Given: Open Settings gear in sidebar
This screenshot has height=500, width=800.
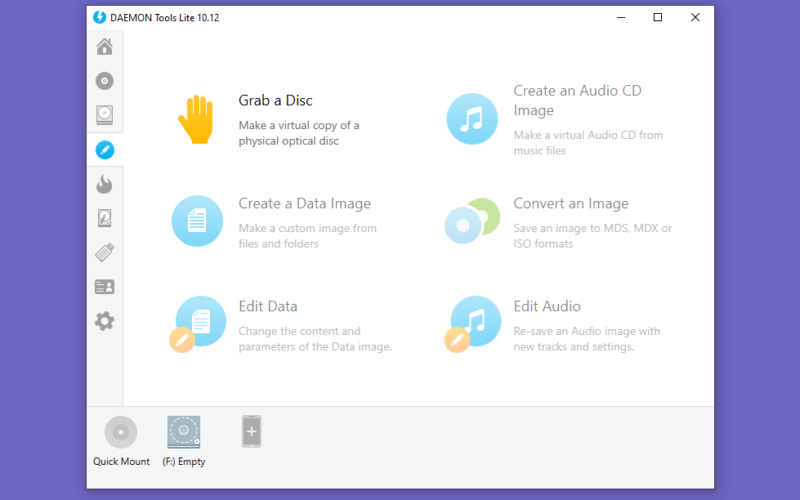Looking at the screenshot, I should click(x=105, y=321).
